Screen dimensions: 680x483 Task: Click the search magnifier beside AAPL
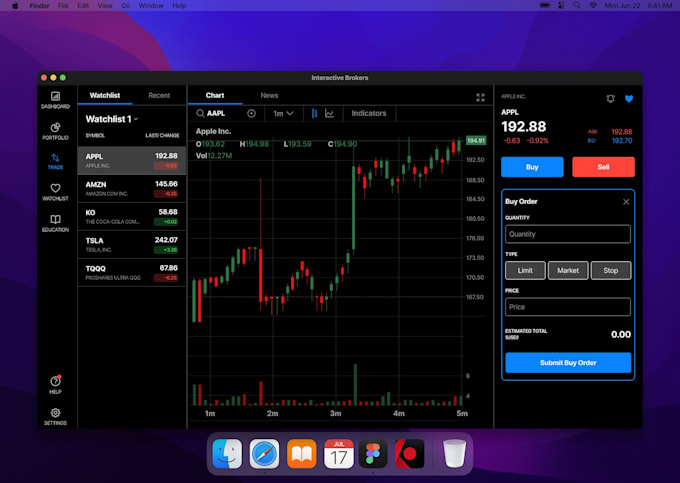200,113
